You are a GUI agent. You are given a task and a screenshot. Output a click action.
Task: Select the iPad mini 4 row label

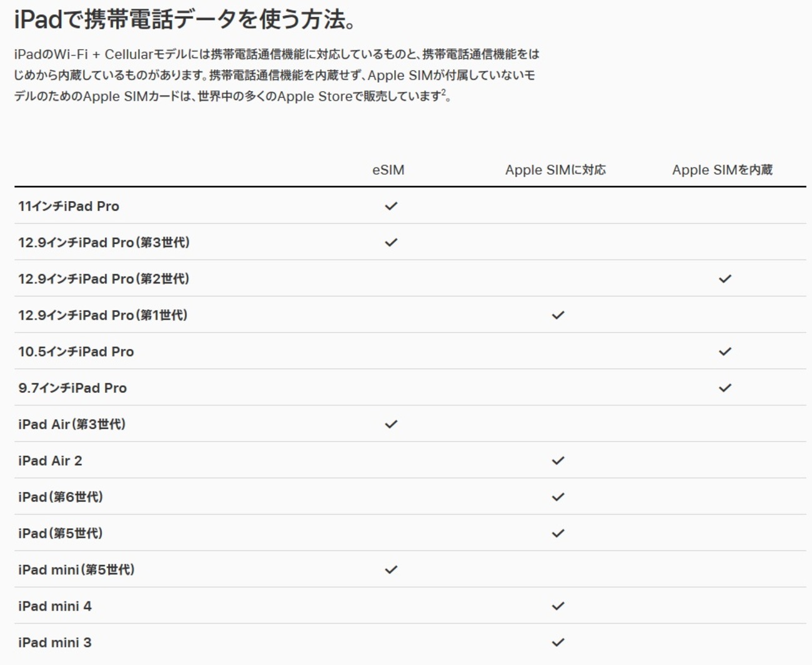coord(55,606)
